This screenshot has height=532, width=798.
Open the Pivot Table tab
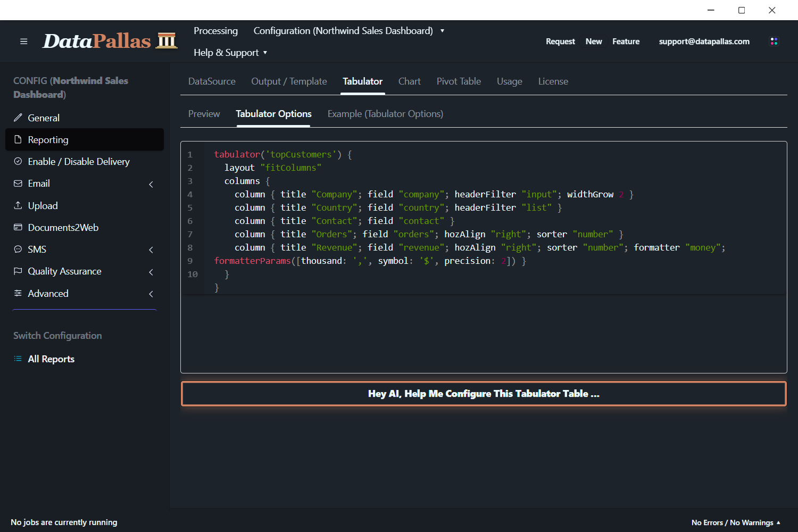click(459, 81)
